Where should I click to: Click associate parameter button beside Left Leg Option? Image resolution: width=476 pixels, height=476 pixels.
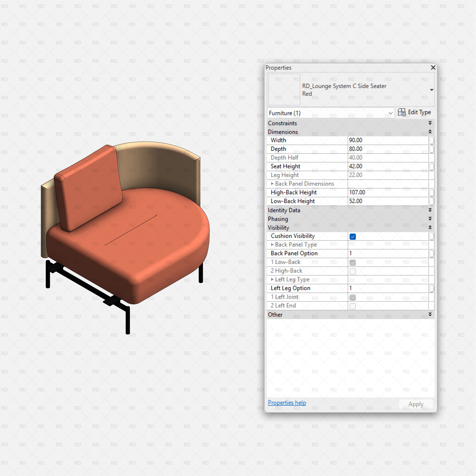(x=431, y=288)
